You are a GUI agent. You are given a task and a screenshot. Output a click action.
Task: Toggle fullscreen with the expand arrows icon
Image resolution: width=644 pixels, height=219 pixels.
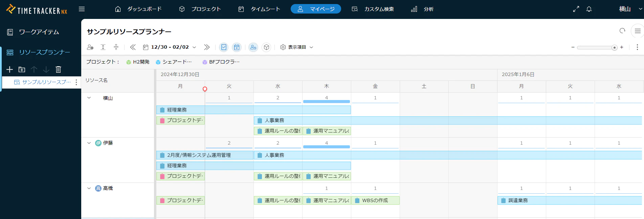pyautogui.click(x=576, y=9)
